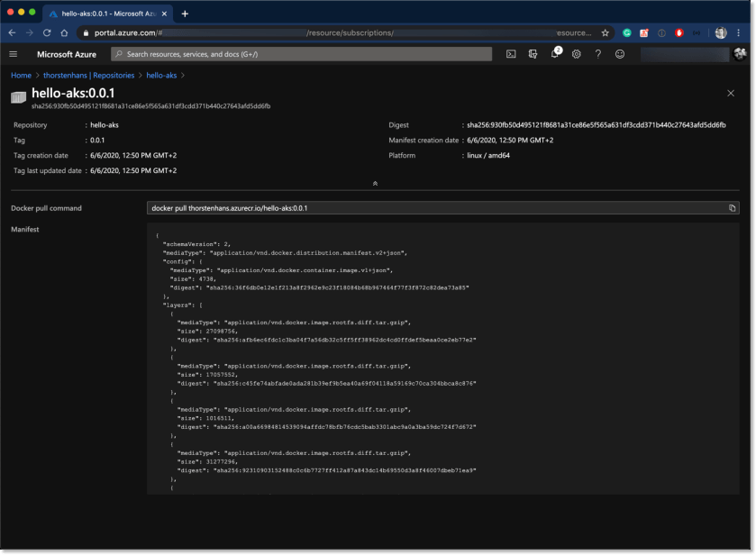
Task: Click the Platform value linux / amd64
Action: 487,155
